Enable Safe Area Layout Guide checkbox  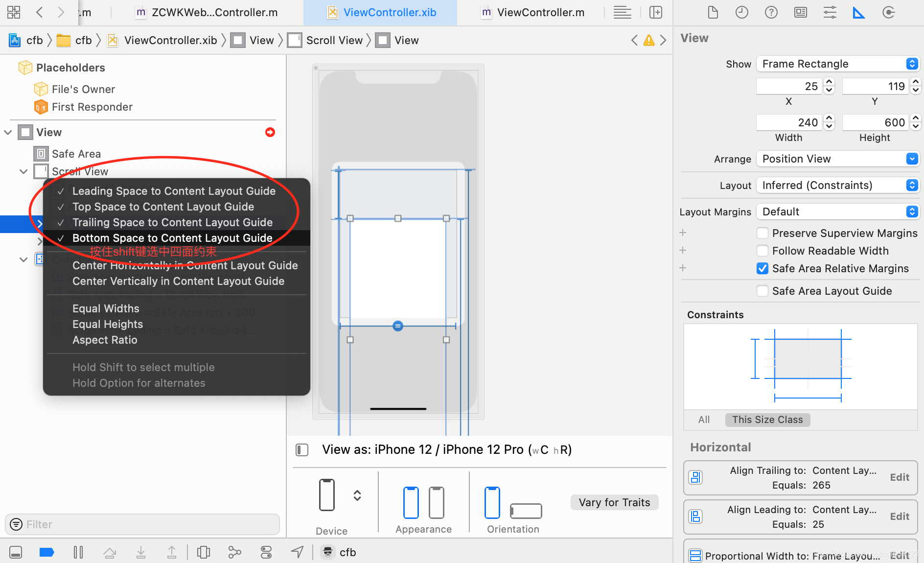point(762,291)
